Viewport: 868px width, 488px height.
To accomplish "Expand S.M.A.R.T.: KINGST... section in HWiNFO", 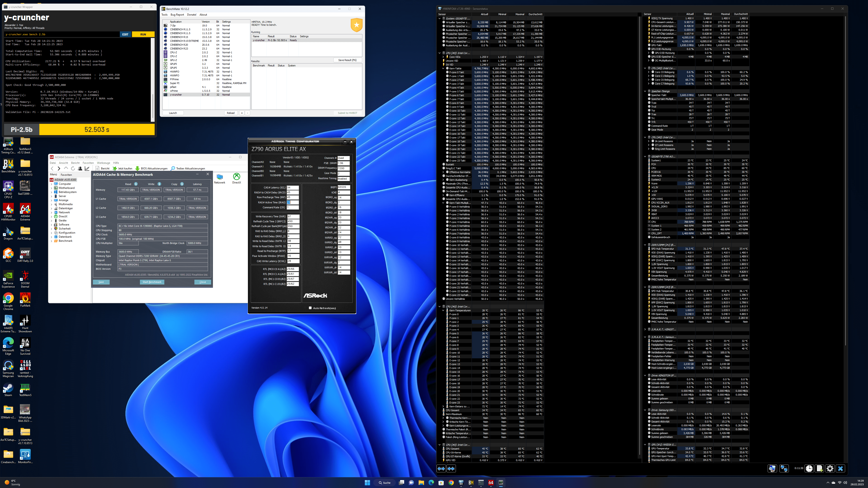I will 645,329.
